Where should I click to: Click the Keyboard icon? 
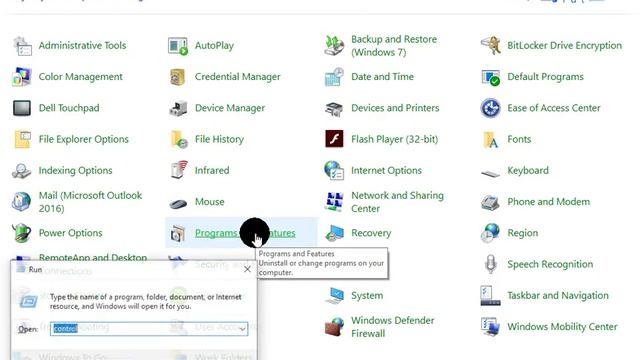click(x=491, y=173)
